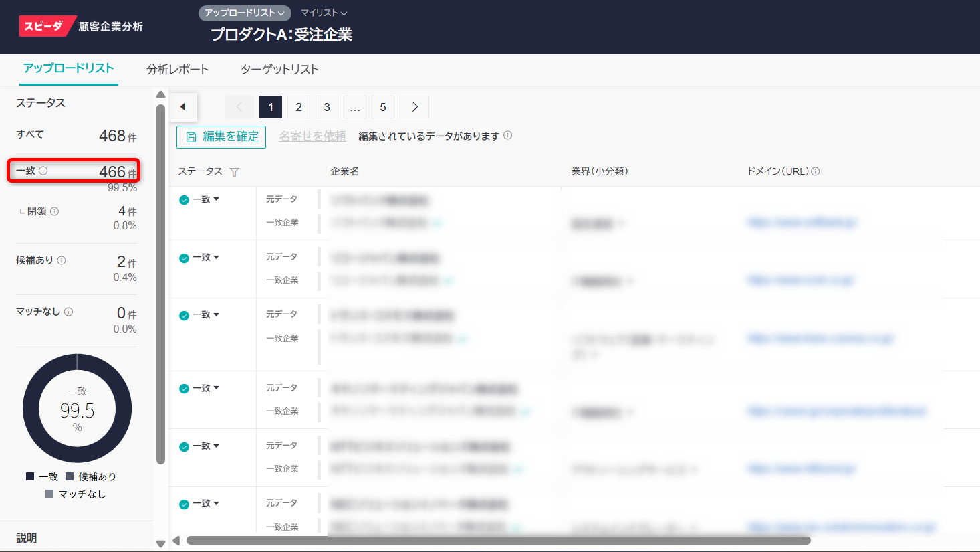This screenshot has height=552, width=980.
Task: Switch to the ターゲットリスト tab
Action: pos(279,69)
